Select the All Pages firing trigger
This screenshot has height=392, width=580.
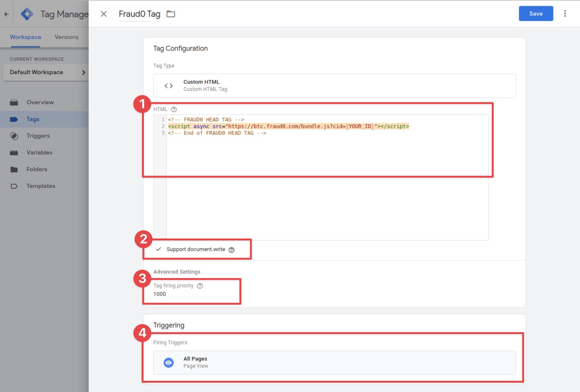(334, 363)
